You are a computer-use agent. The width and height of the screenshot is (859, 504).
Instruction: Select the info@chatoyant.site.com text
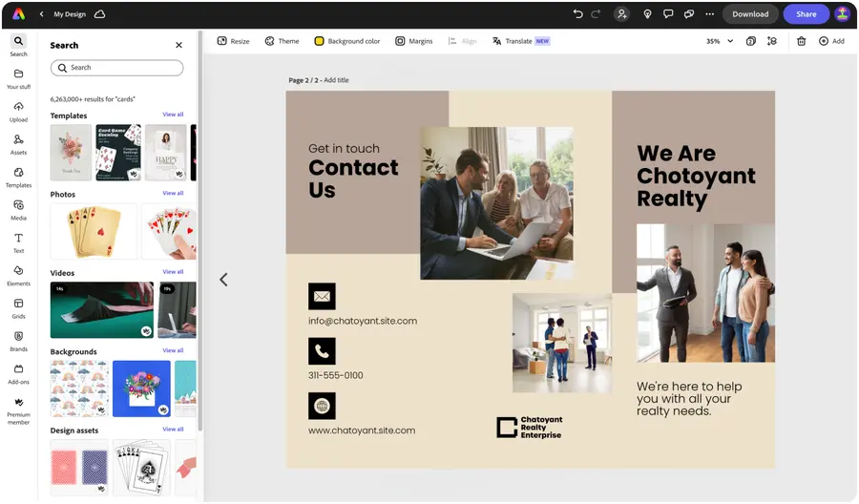click(x=362, y=321)
